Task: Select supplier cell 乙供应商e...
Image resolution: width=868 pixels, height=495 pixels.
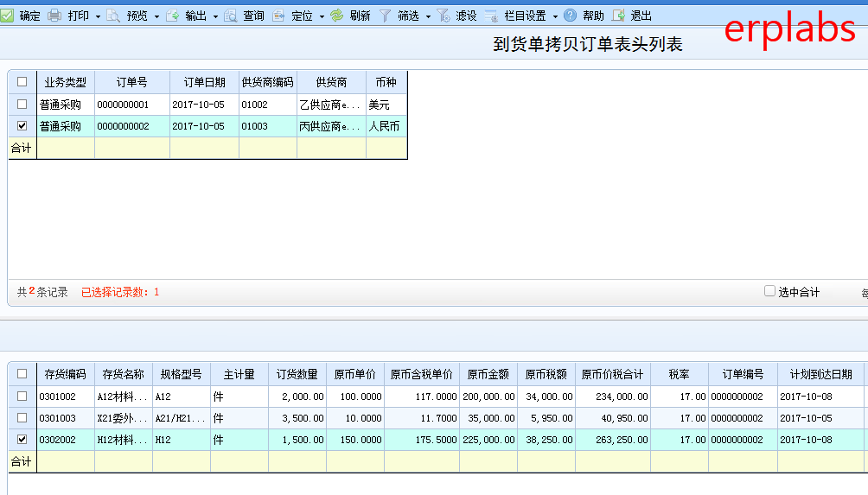Action: click(x=331, y=105)
